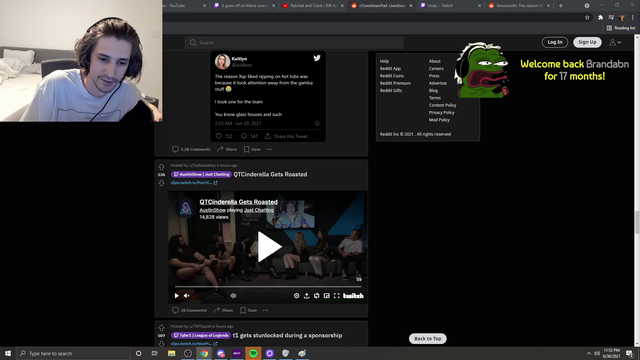This screenshot has width=640, height=360.
Task: Open the Privacy Policy link
Action: tap(442, 112)
